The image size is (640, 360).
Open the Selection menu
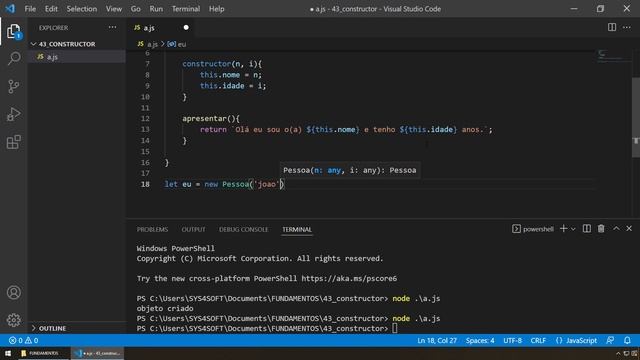coord(82,9)
